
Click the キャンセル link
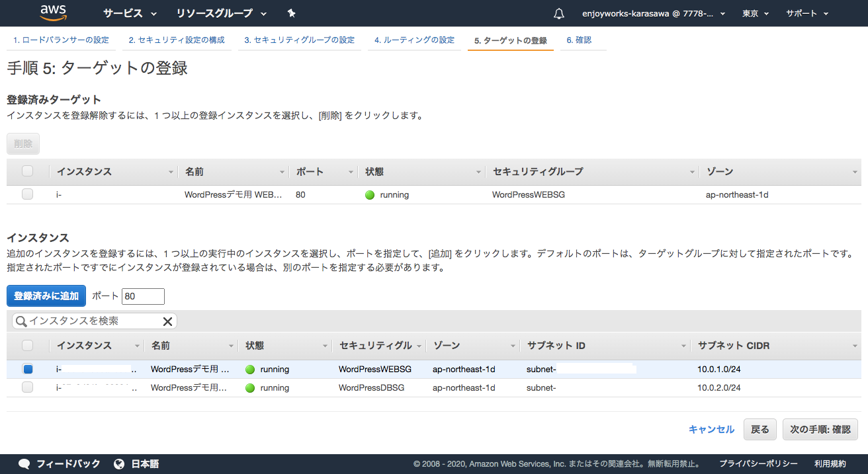click(x=711, y=429)
